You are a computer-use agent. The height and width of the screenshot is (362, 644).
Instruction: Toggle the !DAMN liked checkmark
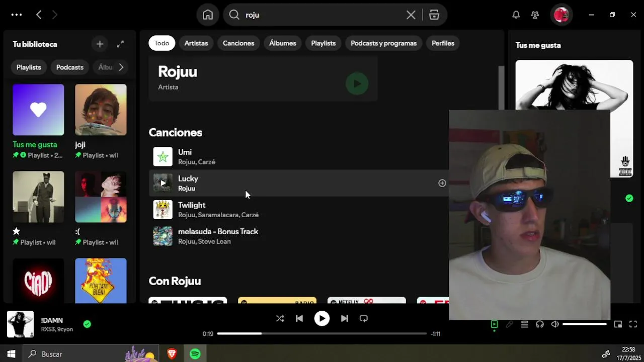click(87, 324)
